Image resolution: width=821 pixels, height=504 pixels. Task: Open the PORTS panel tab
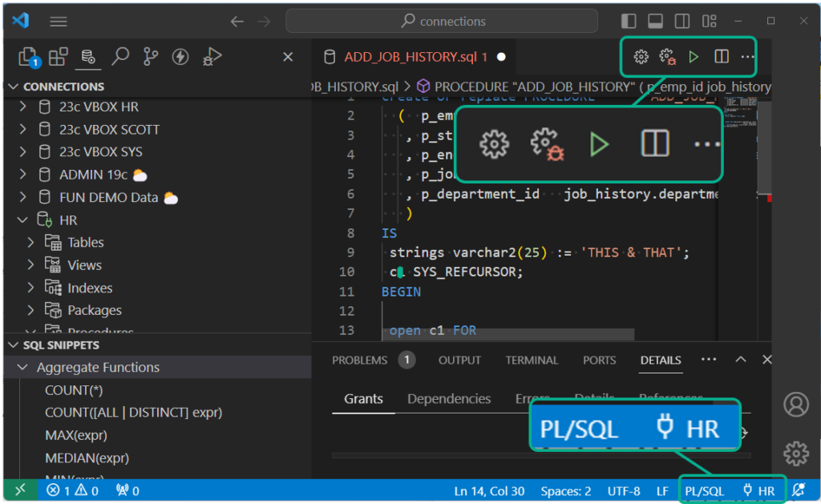(x=599, y=360)
